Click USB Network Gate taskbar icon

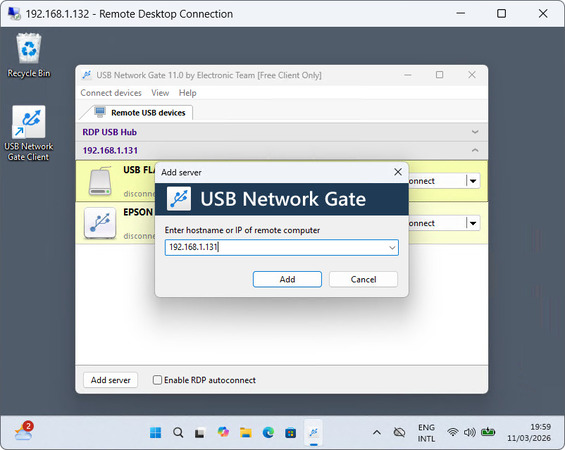point(313,432)
